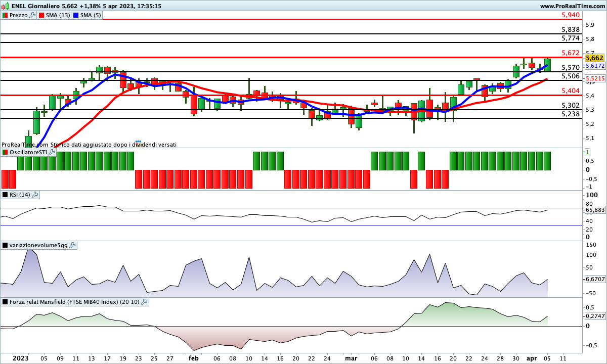Click the OscillatoreSTI value box showing 1
The height and width of the screenshot is (364, 607).
pos(588,152)
